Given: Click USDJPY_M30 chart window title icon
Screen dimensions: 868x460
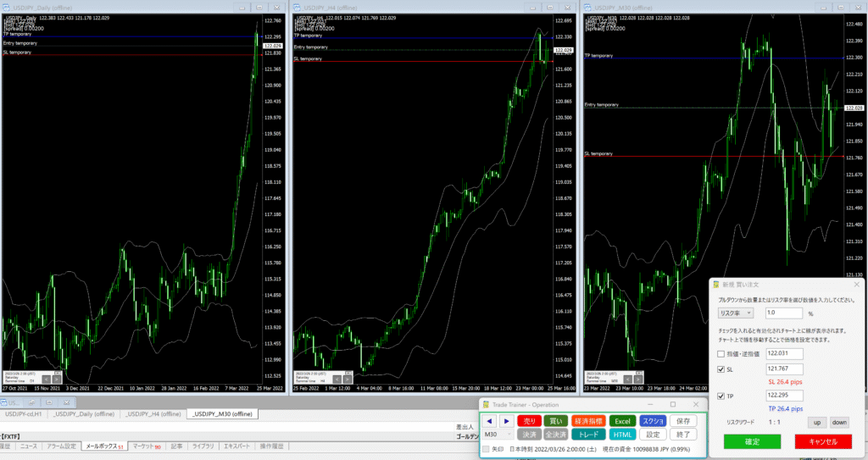Looking at the screenshot, I should [587, 8].
